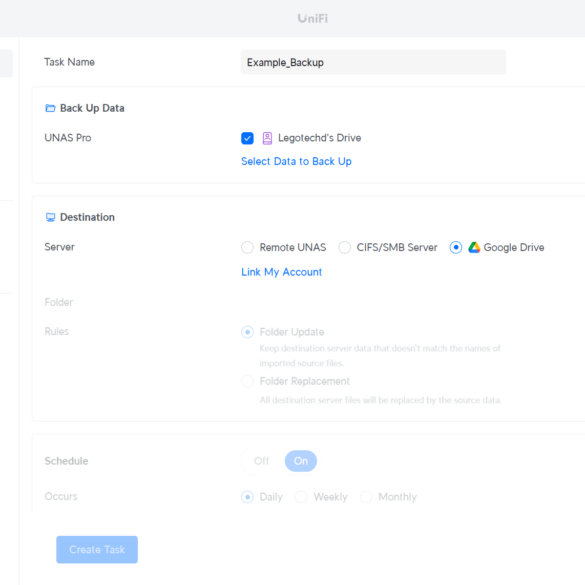Click the Google Drive logo icon
This screenshot has width=585, height=585.
pos(474,247)
